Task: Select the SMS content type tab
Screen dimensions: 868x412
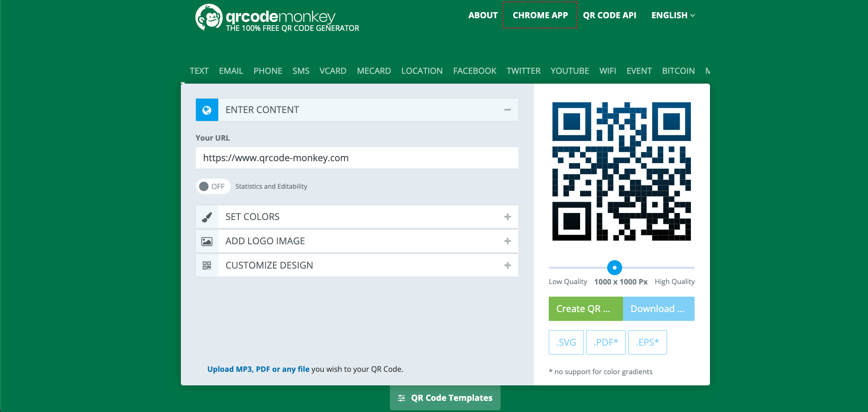Action: pos(301,71)
